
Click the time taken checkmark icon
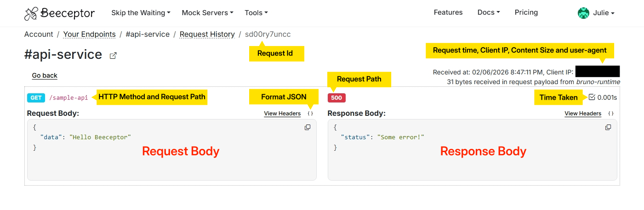pyautogui.click(x=592, y=97)
